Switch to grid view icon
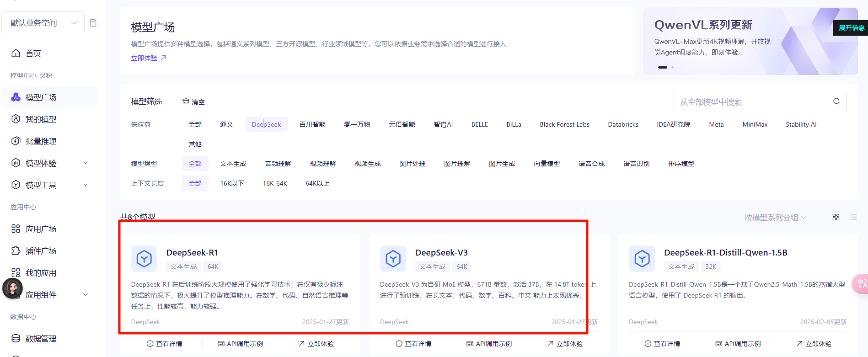This screenshot has height=357, width=868. tap(836, 217)
